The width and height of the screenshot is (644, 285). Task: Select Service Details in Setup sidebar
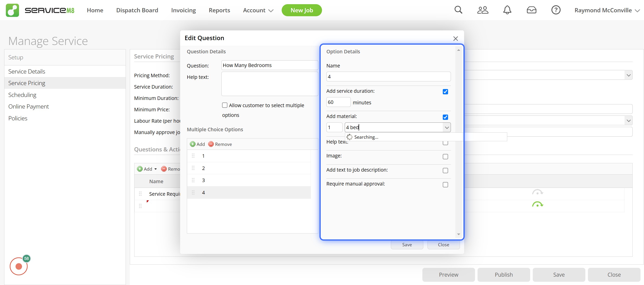[65, 71]
